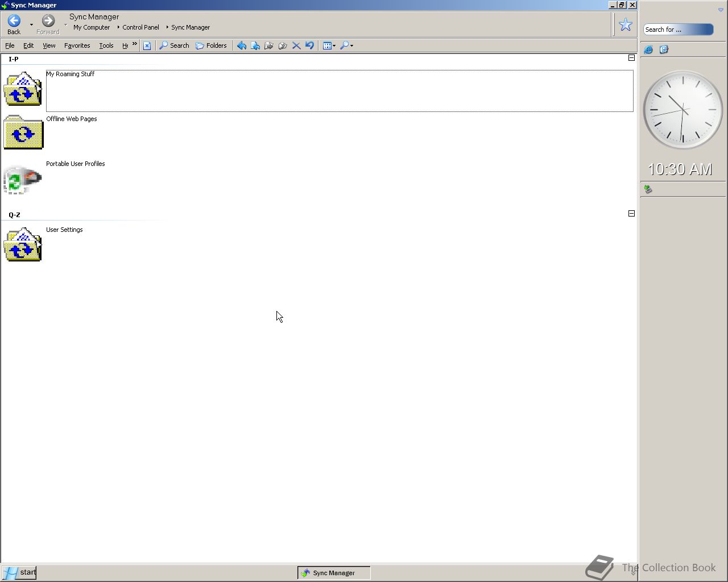728x582 pixels.
Task: Click the greyed folder options toolbar icon
Action: coord(283,45)
